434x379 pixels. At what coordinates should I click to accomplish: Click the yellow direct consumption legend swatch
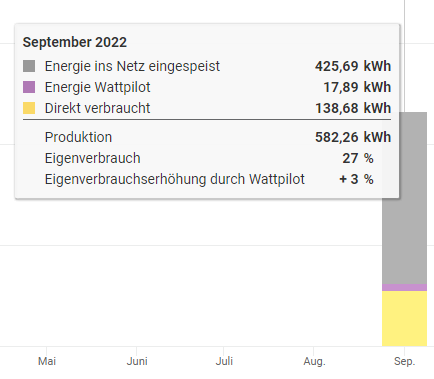29,108
